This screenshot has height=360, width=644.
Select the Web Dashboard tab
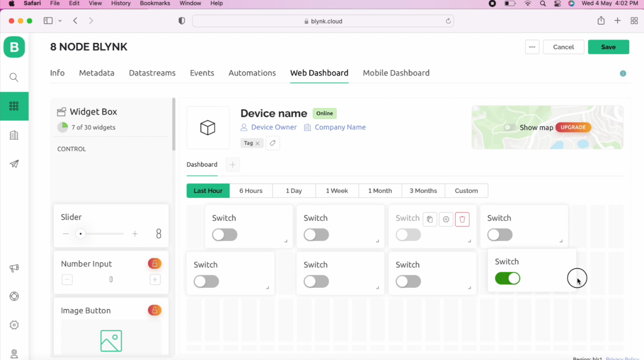pyautogui.click(x=319, y=73)
